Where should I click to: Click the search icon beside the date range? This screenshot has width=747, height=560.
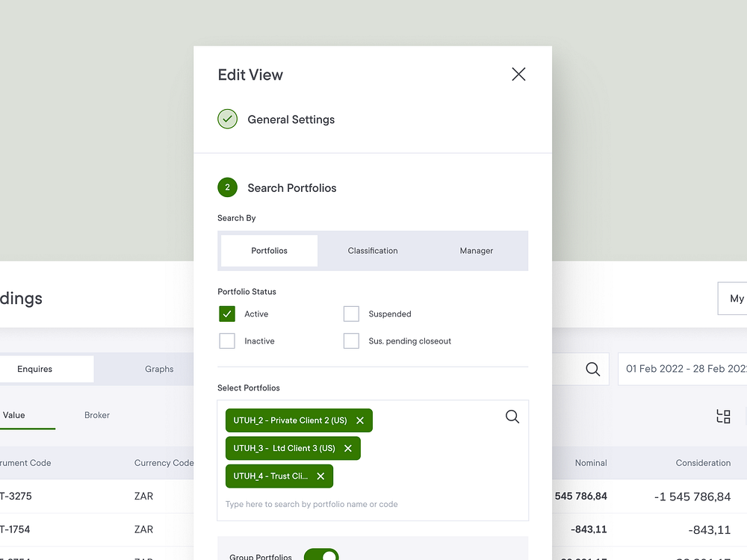592,369
